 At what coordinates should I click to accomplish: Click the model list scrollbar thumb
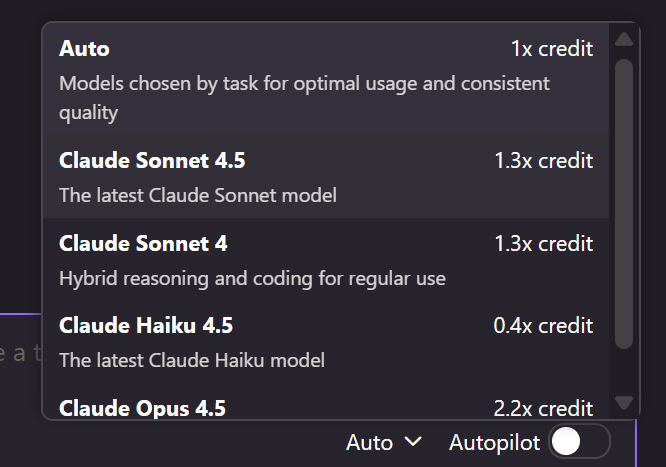[624, 204]
